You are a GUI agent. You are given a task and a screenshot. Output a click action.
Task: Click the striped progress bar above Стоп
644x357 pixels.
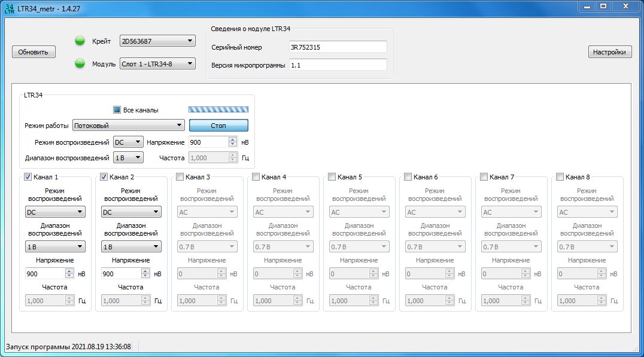(x=218, y=109)
